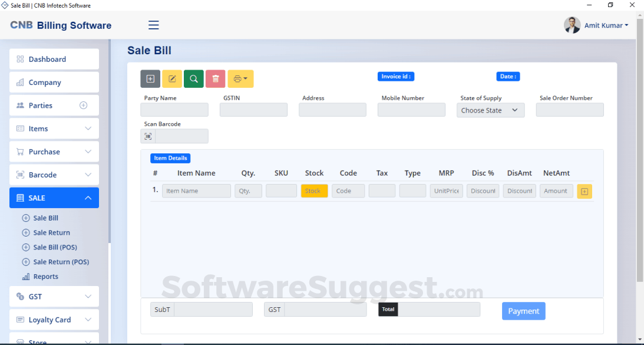
Task: Open the yellow print options dropdown
Action: coord(240,79)
